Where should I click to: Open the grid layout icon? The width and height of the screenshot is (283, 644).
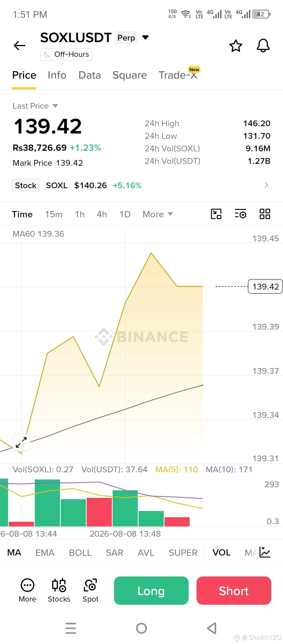[265, 214]
